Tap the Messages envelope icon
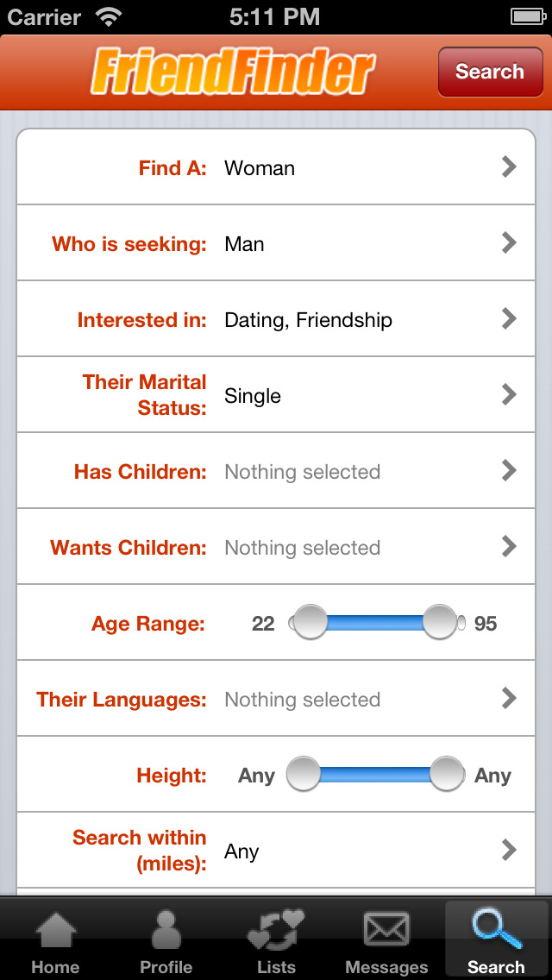552x980 pixels. click(x=386, y=932)
